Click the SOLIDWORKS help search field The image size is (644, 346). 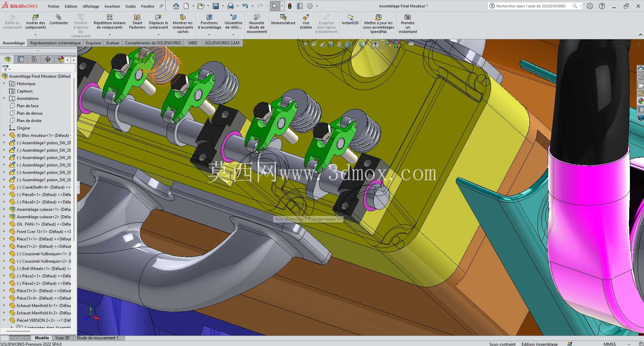point(533,6)
